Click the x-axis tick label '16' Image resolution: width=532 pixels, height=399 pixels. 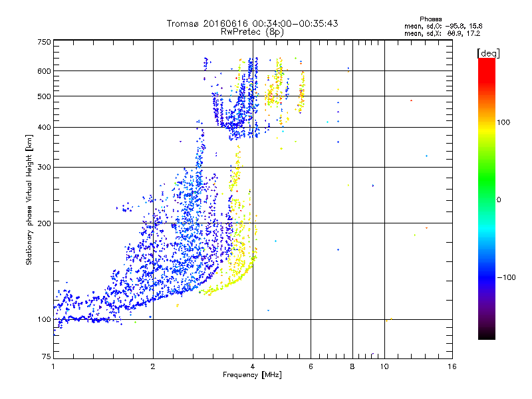[452, 366]
